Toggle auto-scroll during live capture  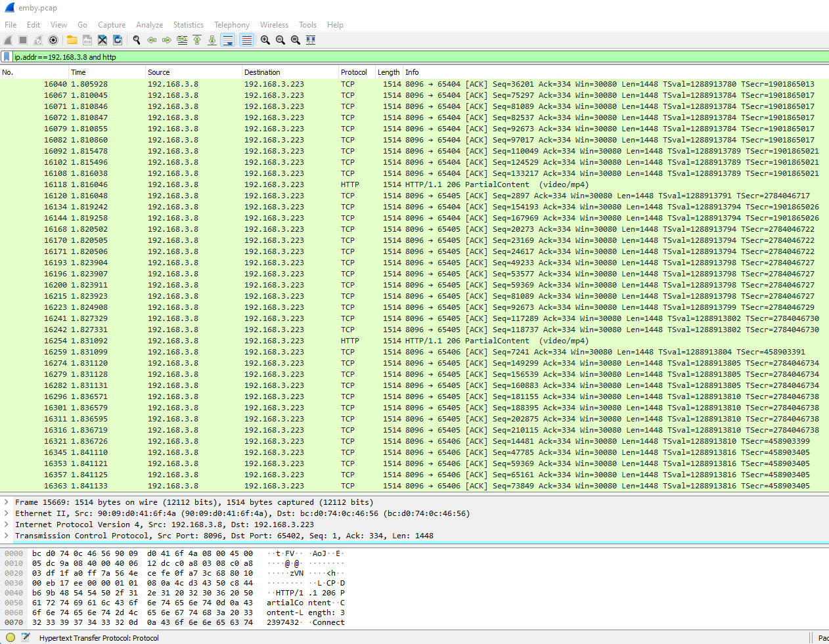(228, 40)
